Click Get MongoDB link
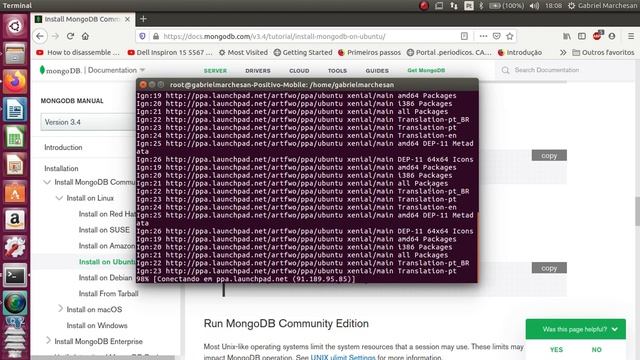 tap(426, 70)
